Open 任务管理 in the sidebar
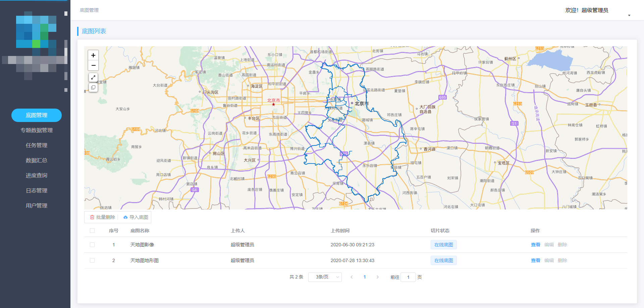 coord(37,145)
